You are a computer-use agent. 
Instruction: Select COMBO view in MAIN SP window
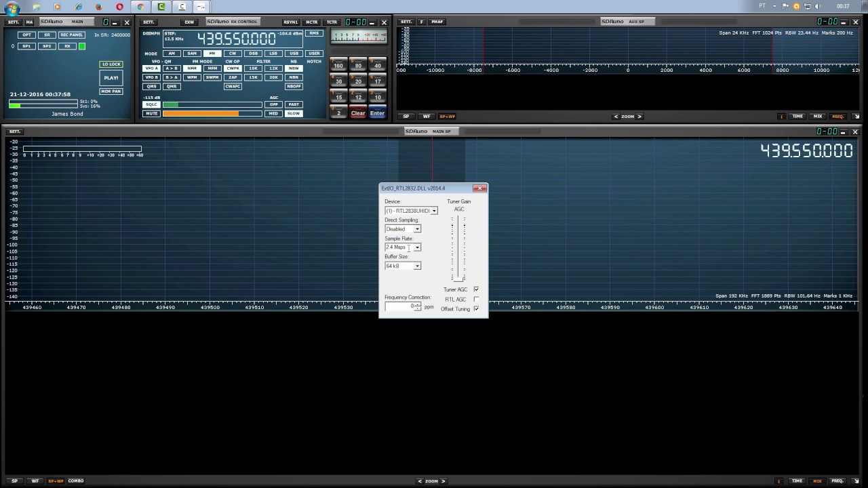coord(76,481)
